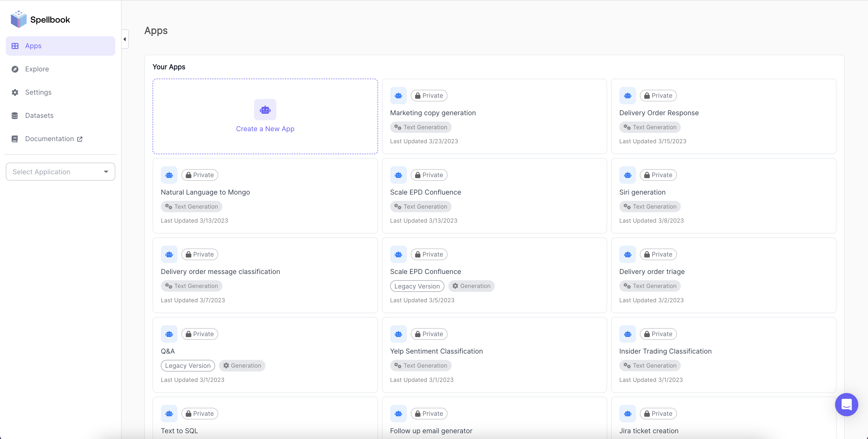Select the robot icon on Marketing copy generation

click(x=398, y=95)
